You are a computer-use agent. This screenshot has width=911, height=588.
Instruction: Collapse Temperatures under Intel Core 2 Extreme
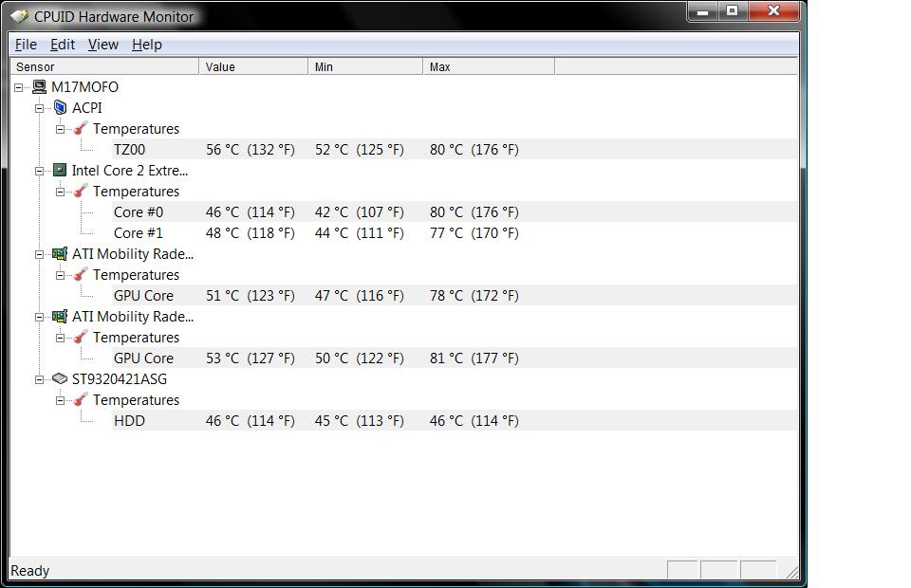[x=61, y=193]
